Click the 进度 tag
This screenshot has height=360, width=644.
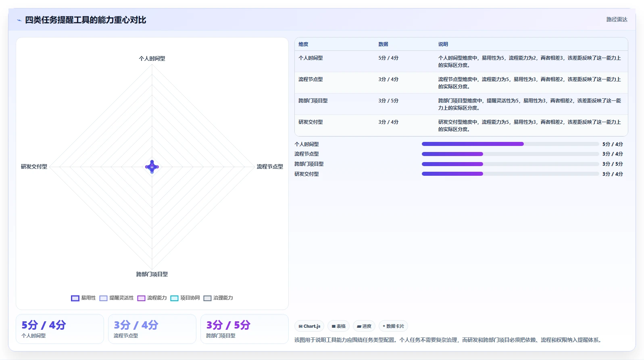(x=364, y=326)
